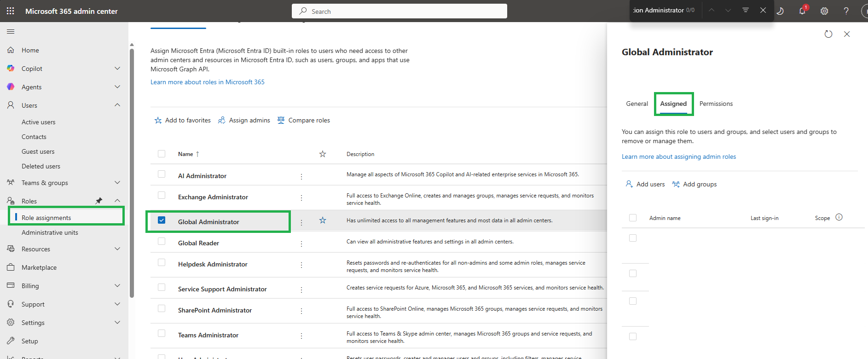Viewport: 868px width, 359px height.
Task: Open Learn more about roles in Microsoft 365
Action: tap(208, 82)
